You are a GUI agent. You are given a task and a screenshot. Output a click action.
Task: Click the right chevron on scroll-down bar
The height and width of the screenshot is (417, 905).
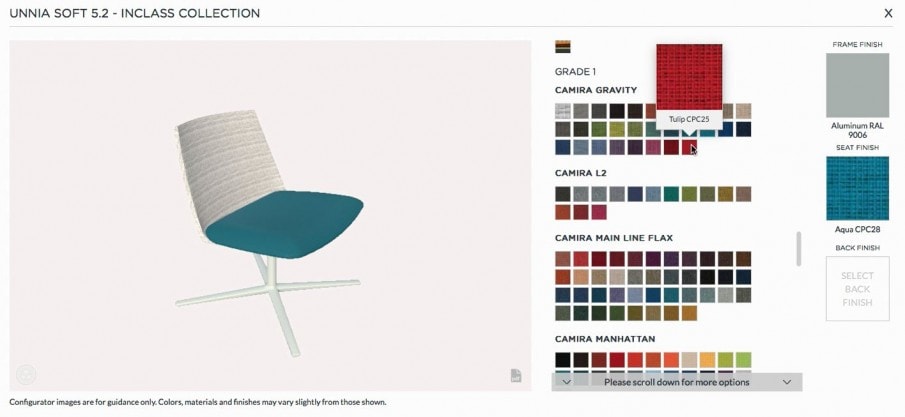point(787,382)
